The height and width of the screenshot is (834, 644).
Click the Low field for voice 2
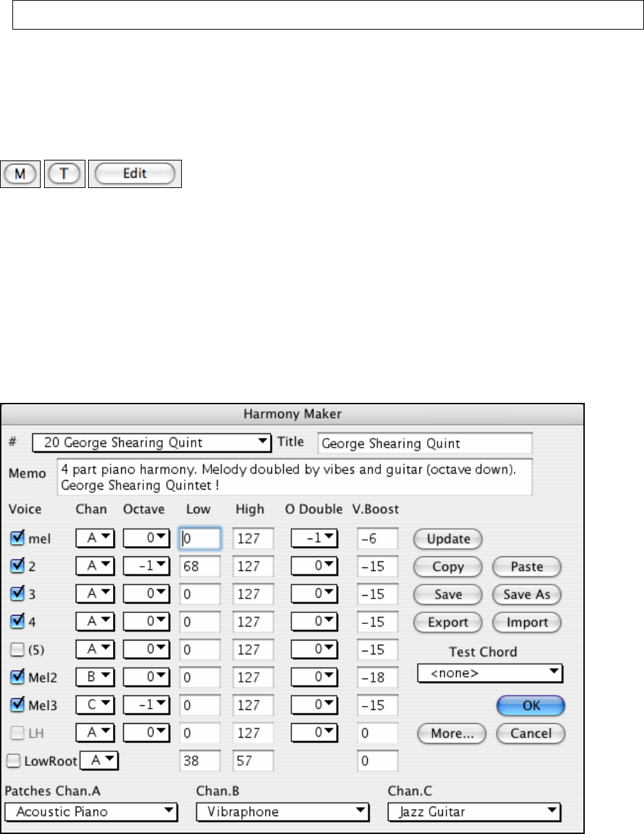pos(199,567)
